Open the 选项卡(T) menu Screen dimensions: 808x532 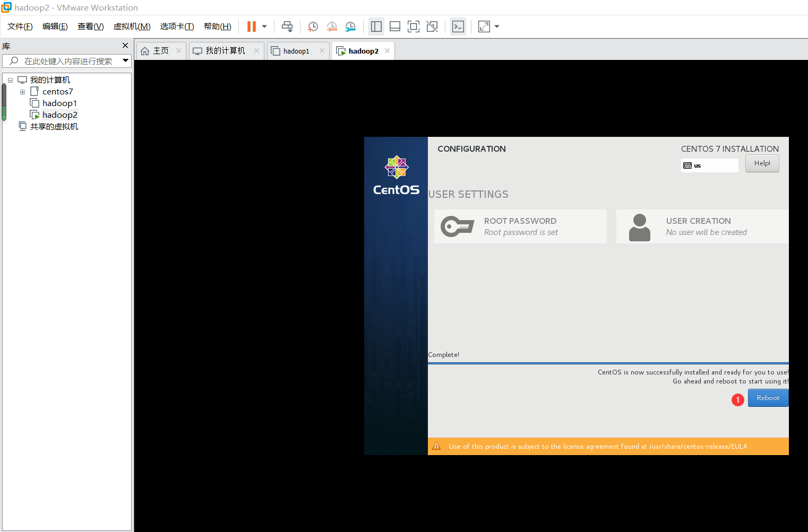tap(177, 27)
